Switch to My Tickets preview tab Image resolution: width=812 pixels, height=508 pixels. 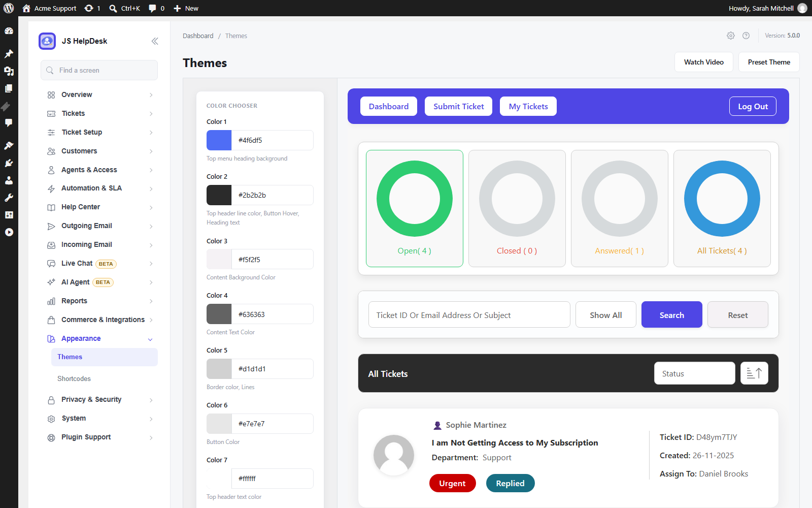(x=528, y=106)
